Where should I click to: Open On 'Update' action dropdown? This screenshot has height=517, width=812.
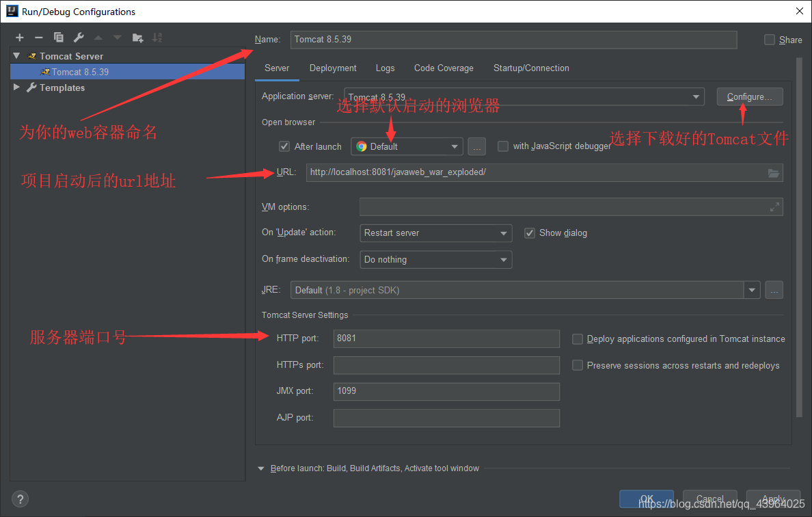(435, 233)
